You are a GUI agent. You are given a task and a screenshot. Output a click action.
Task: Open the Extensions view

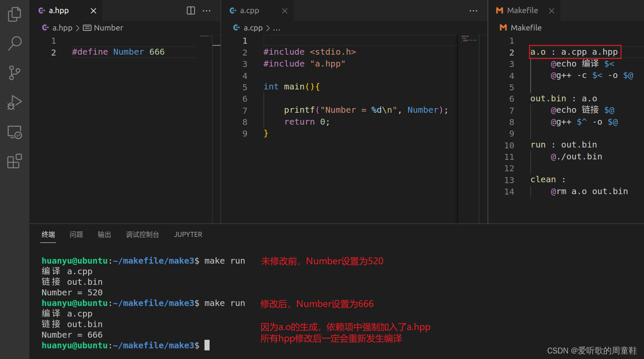coord(14,161)
